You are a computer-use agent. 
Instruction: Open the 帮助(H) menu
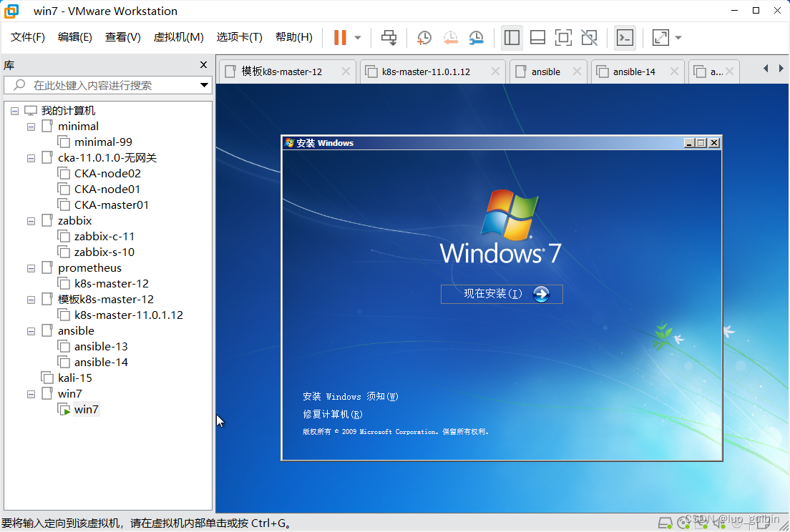click(x=293, y=37)
